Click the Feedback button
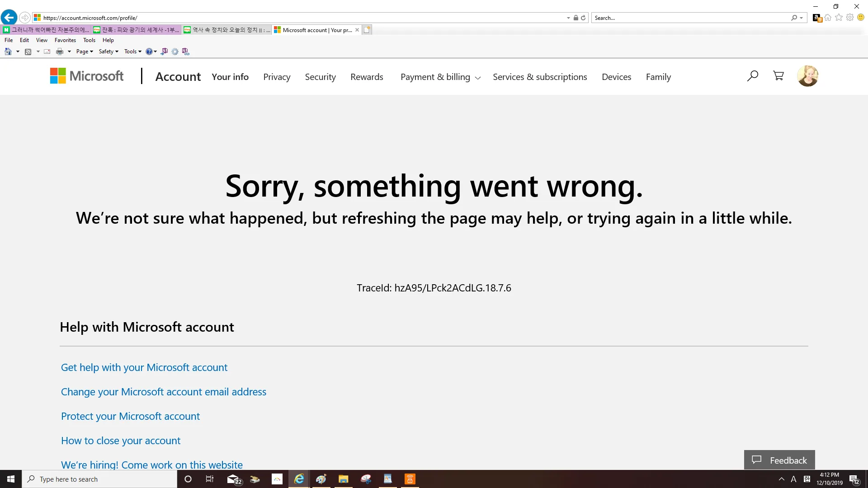Screen dimensions: 868x488 (x=779, y=460)
